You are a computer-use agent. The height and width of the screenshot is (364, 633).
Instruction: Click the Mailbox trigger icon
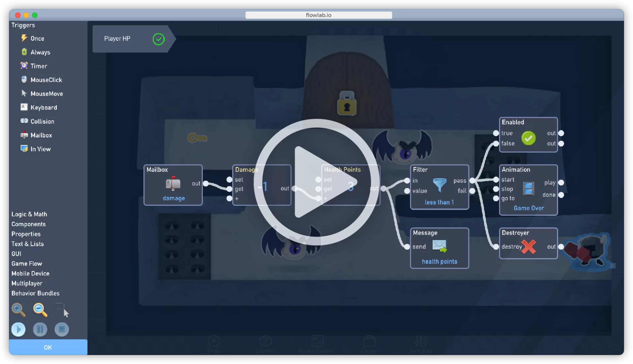point(24,135)
